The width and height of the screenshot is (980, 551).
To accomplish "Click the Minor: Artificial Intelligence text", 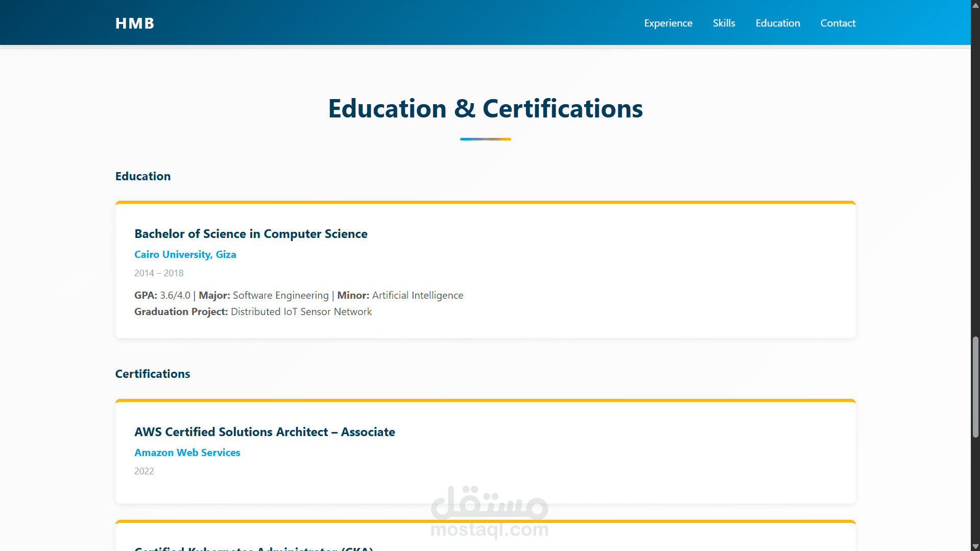I will click(400, 295).
